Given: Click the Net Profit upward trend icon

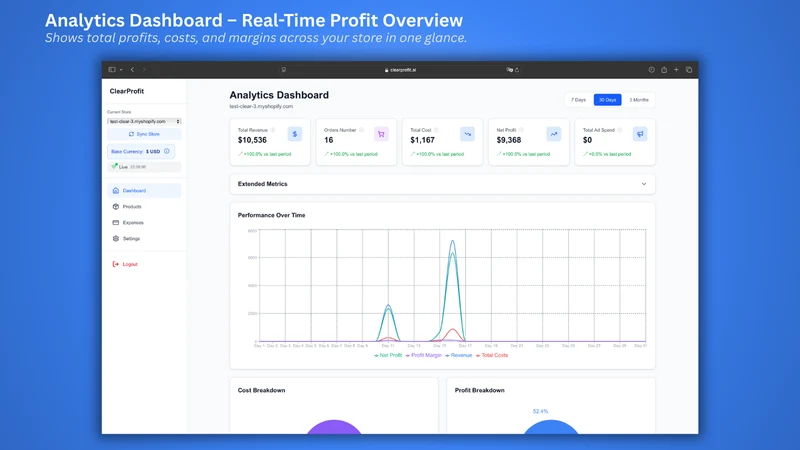Looking at the screenshot, I should pyautogui.click(x=554, y=134).
